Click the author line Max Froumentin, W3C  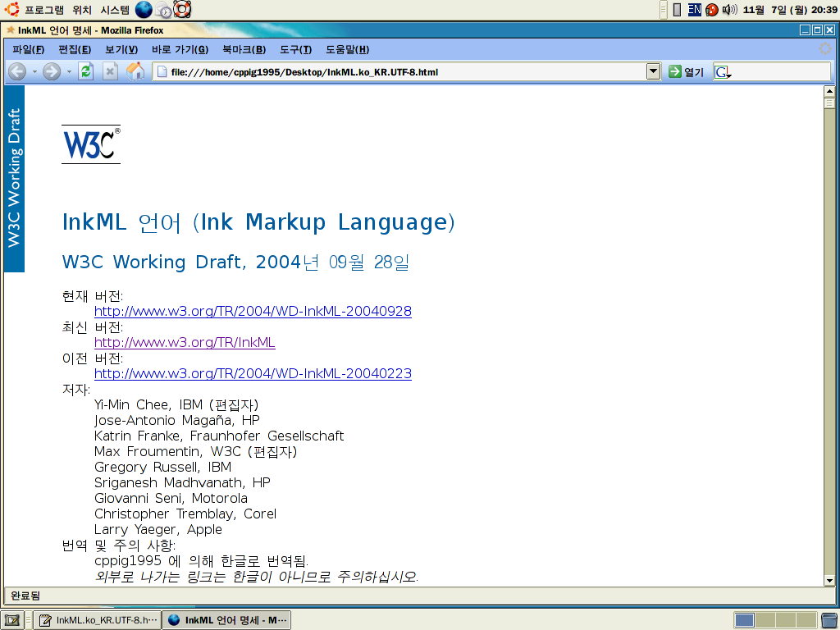(195, 451)
